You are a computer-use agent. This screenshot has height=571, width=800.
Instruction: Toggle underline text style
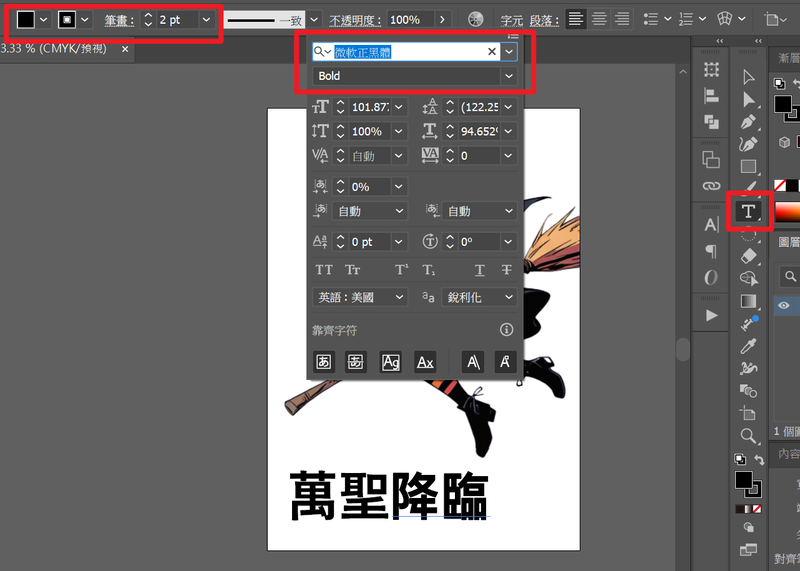480,270
